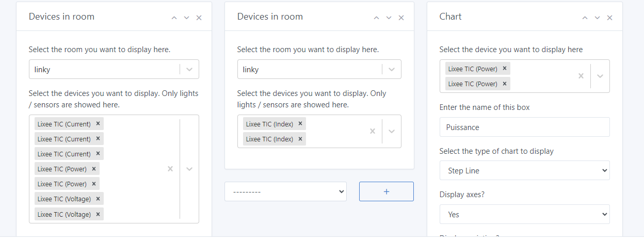The height and width of the screenshot is (241, 644).
Task: Move the Chart box down
Action: point(597,18)
